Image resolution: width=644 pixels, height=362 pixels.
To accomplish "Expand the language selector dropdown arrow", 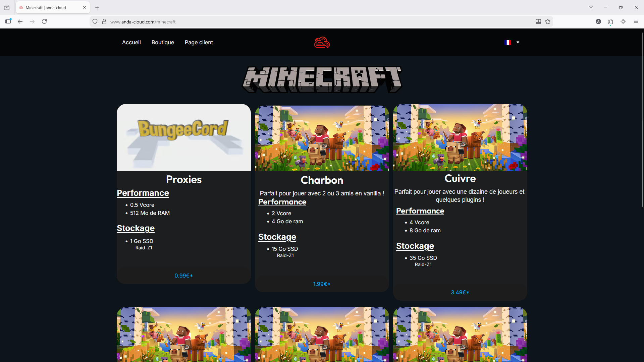I will [518, 42].
